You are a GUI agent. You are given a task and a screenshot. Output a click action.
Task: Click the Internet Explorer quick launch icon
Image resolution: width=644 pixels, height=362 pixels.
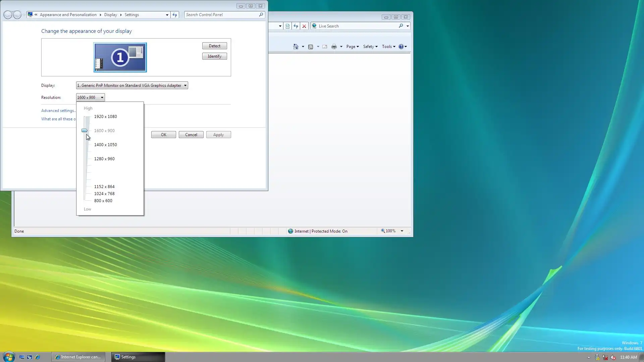tap(38, 357)
